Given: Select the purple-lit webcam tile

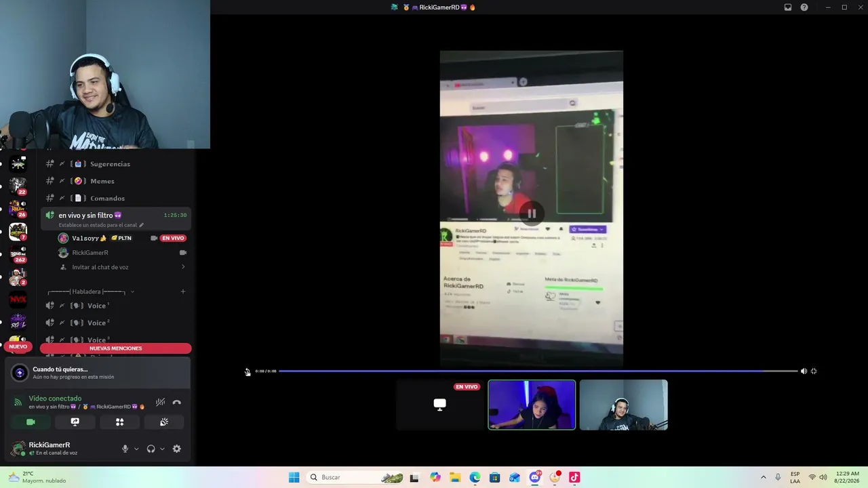Looking at the screenshot, I should [532, 405].
